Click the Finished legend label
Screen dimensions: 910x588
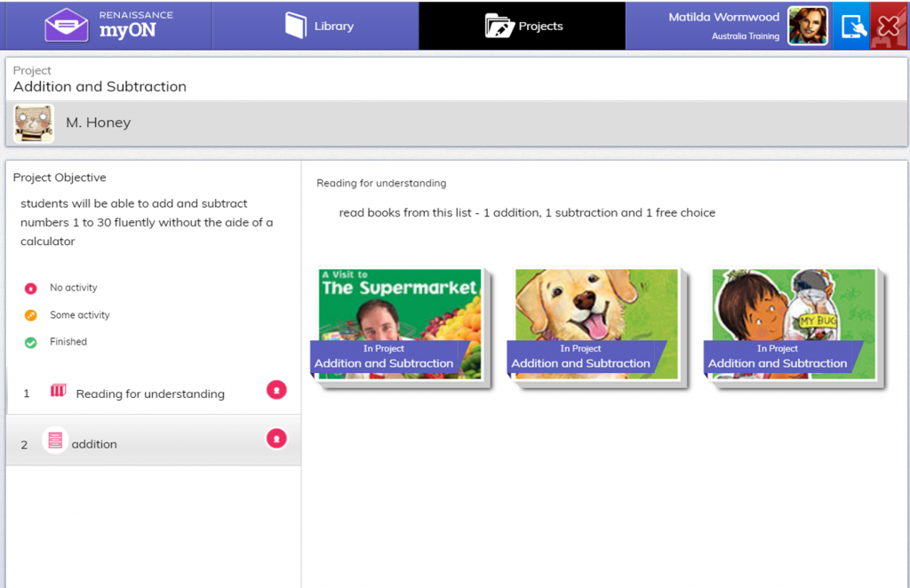[x=68, y=342]
